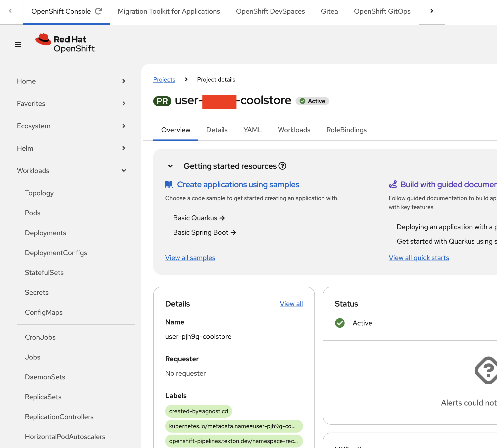Viewport: 497px width, 448px height.
Task: Click the book icon next to Create applications
Action: 169,184
